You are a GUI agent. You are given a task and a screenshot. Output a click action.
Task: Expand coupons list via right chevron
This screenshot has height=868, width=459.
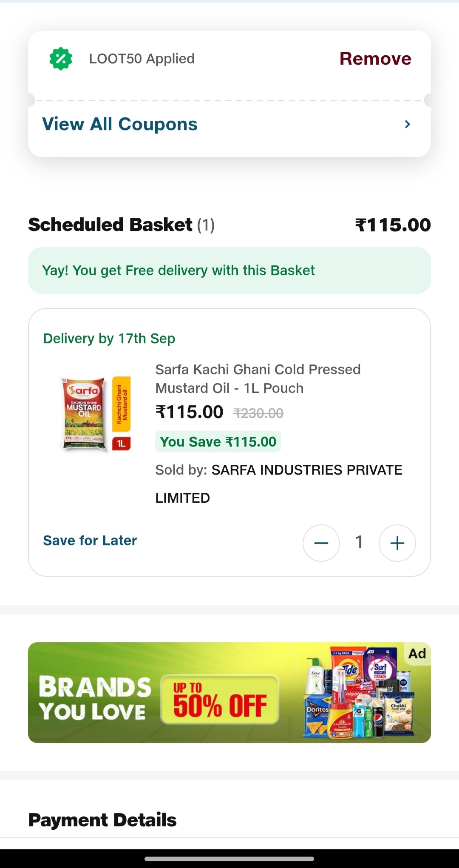[407, 124]
